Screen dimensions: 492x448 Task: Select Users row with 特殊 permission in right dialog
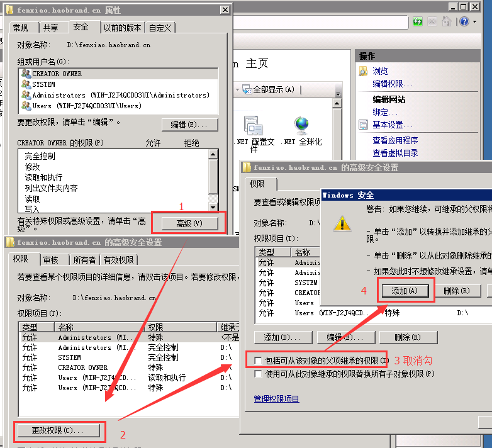[373, 313]
